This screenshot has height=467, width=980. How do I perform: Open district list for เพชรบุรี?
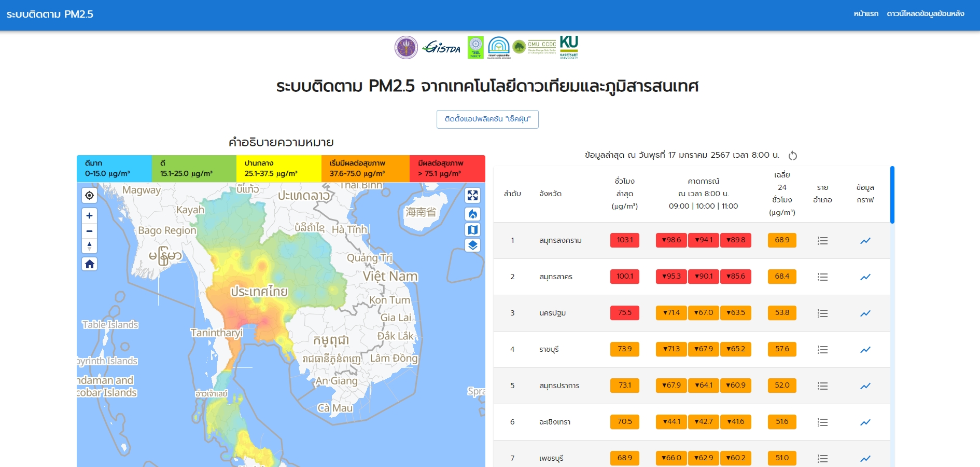[x=822, y=459]
